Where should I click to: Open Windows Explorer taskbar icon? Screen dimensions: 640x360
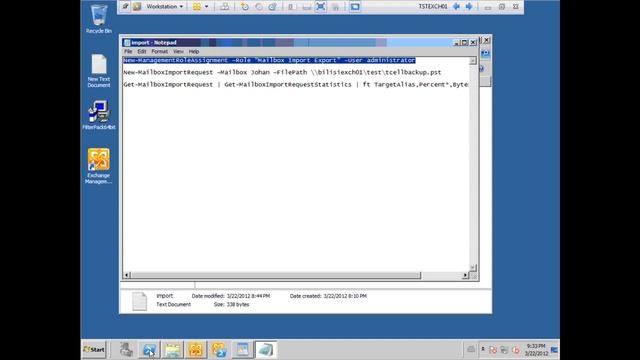coord(173,350)
